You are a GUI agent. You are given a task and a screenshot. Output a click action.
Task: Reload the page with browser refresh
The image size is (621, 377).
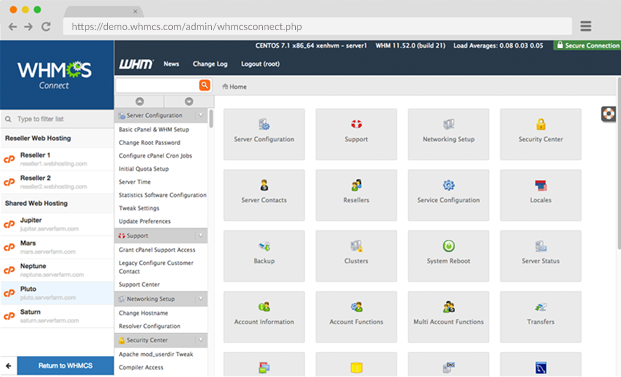pos(46,27)
